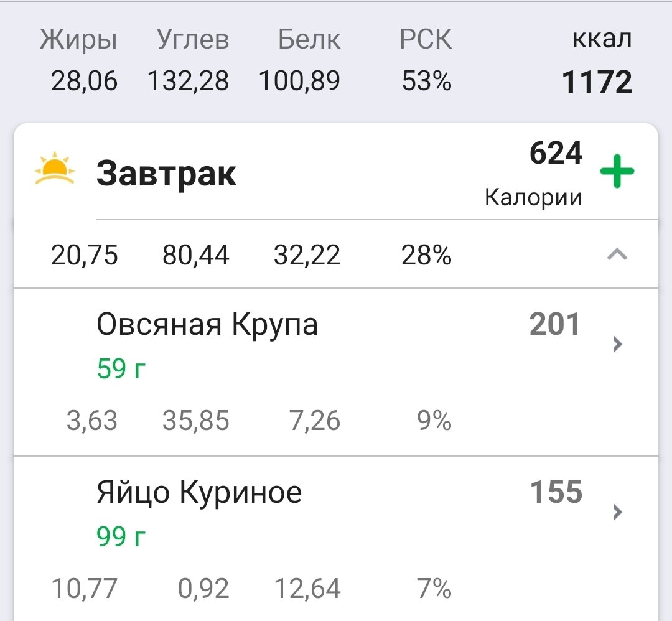Select the Белк column header
This screenshot has width=672, height=621.
(x=309, y=39)
